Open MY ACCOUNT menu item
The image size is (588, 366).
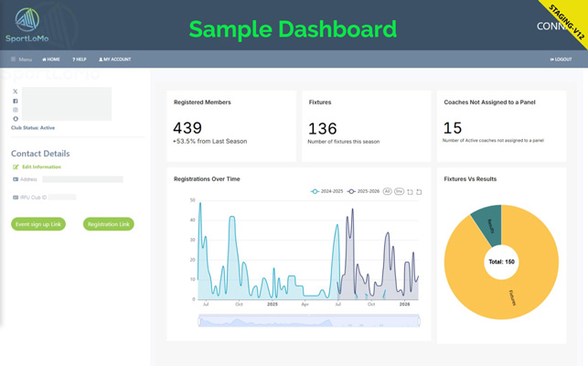[x=115, y=59]
